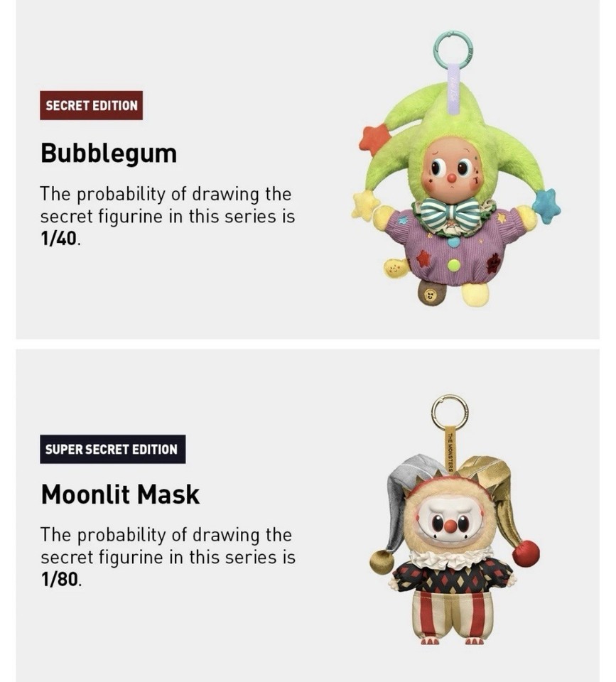This screenshot has height=682, width=616.
Task: Select the Moonlit Mask product title
Action: click(x=120, y=494)
